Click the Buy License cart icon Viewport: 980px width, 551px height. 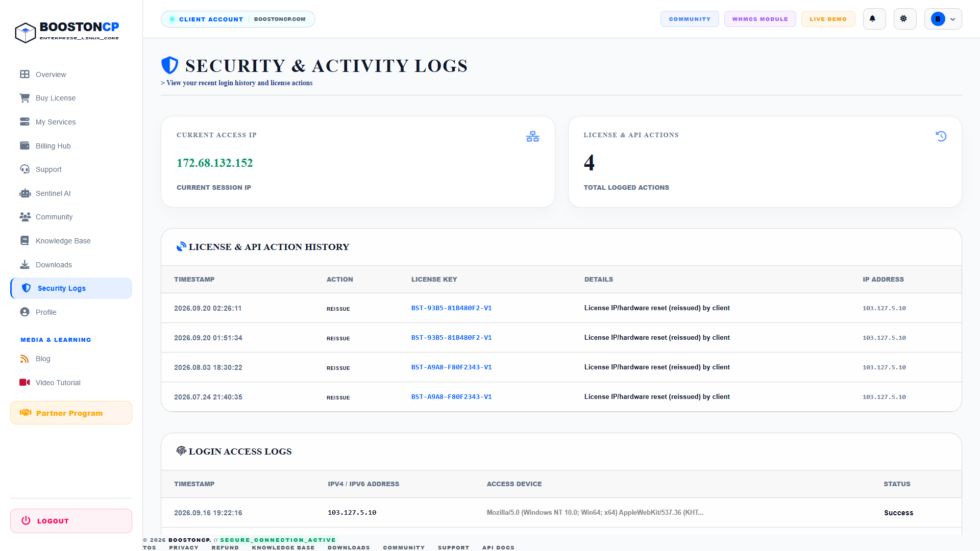(24, 98)
